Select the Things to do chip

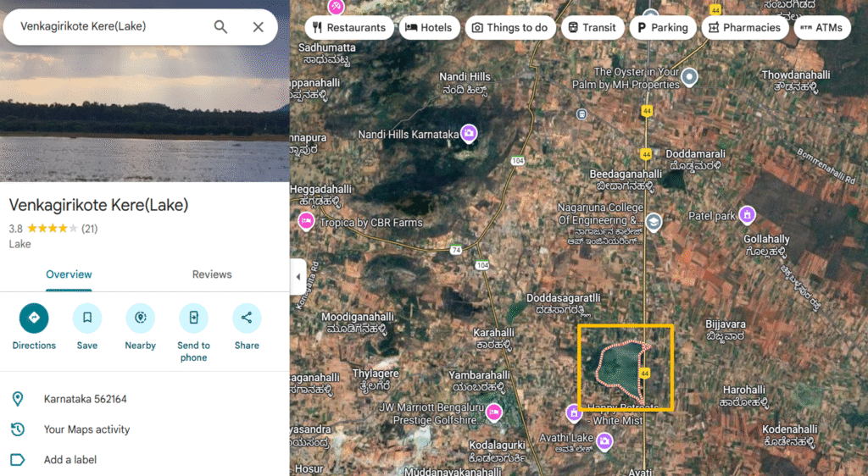510,27
